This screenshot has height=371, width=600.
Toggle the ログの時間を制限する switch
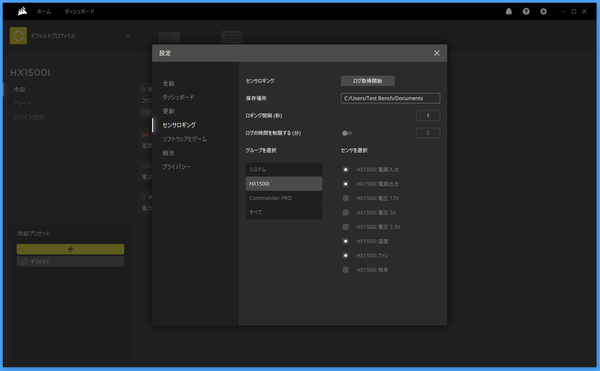point(347,133)
